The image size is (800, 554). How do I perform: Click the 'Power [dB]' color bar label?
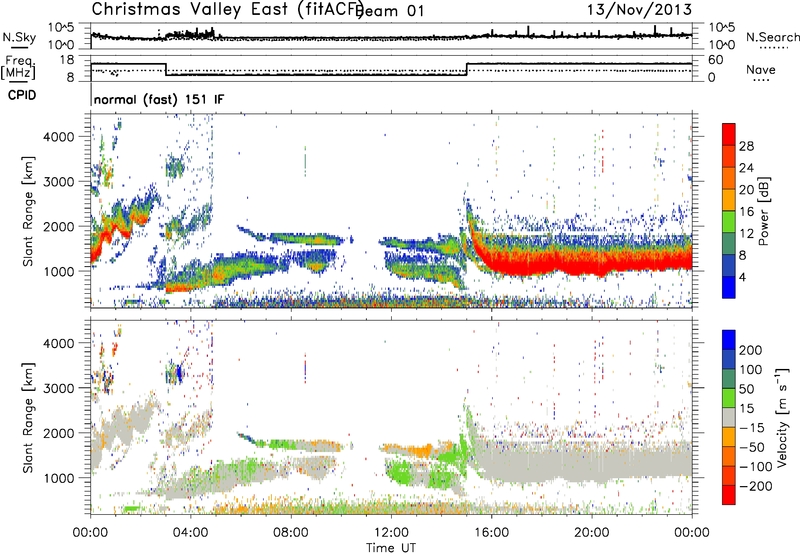point(763,211)
